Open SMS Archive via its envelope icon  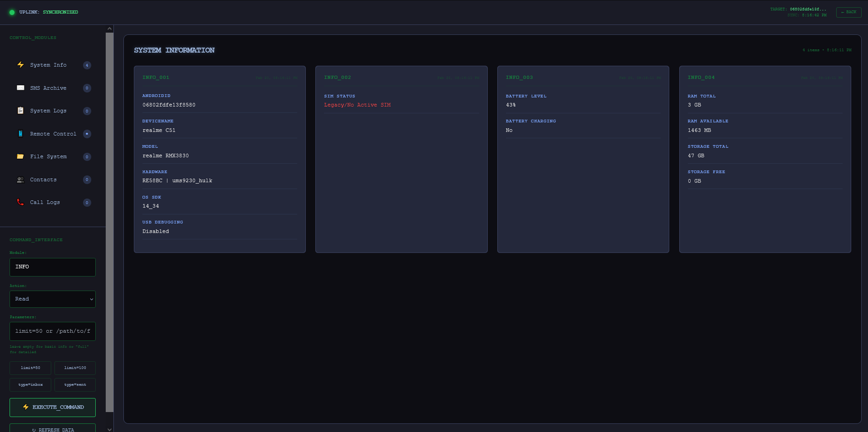pos(20,88)
